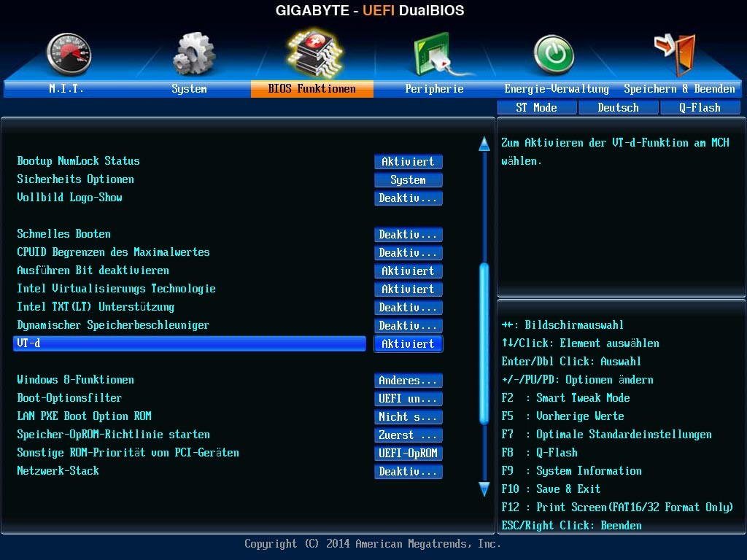
Task: Click the Deutsch language button
Action: tap(619, 108)
